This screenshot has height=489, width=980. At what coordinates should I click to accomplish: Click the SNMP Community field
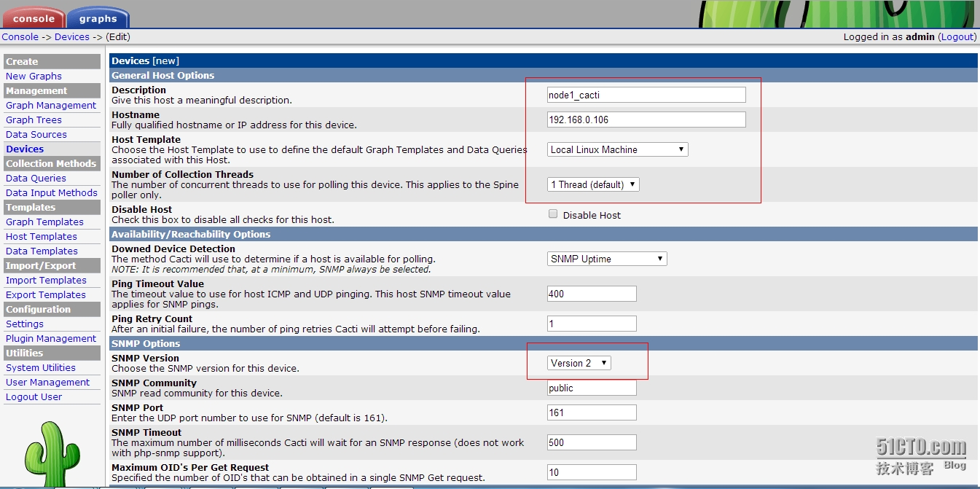592,388
